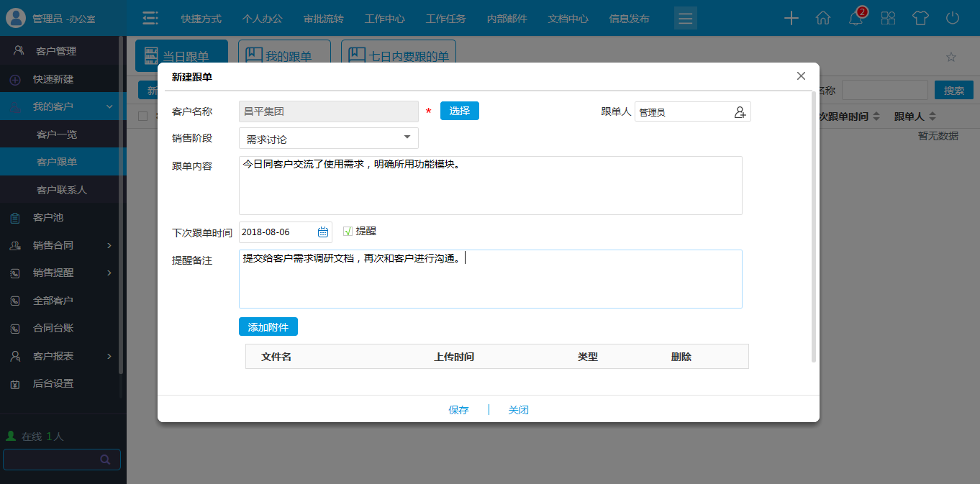Go to the home page icon
The width and height of the screenshot is (980, 484).
tap(823, 18)
